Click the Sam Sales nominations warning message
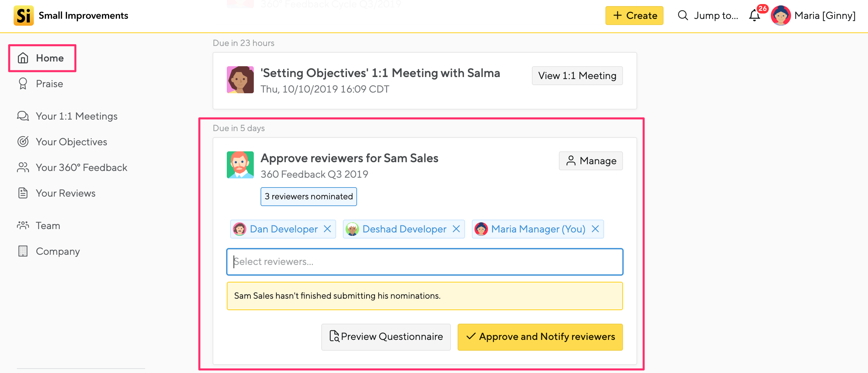This screenshot has height=373, width=868. pos(425,296)
